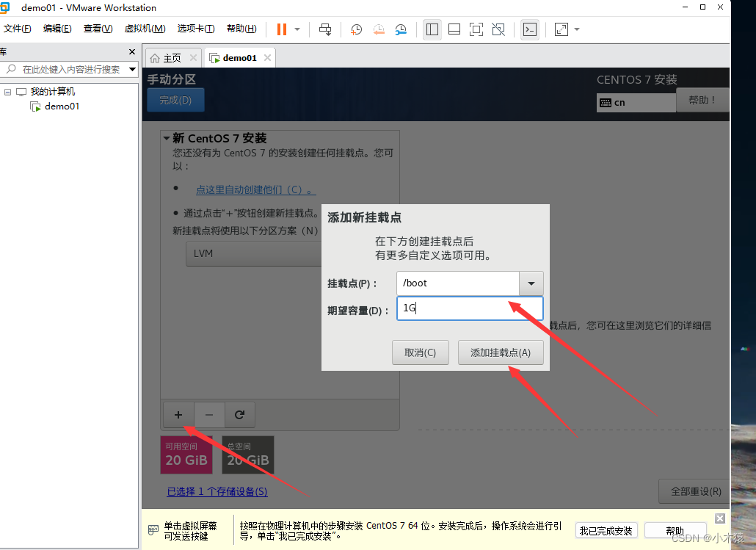Select 我的计算机 in the library tree
756x550 pixels.
coord(53,92)
